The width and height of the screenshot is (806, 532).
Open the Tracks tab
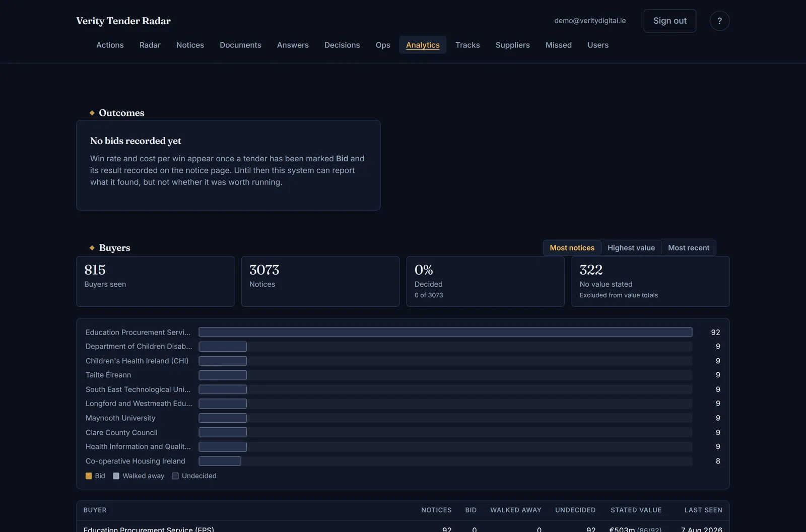pyautogui.click(x=467, y=45)
